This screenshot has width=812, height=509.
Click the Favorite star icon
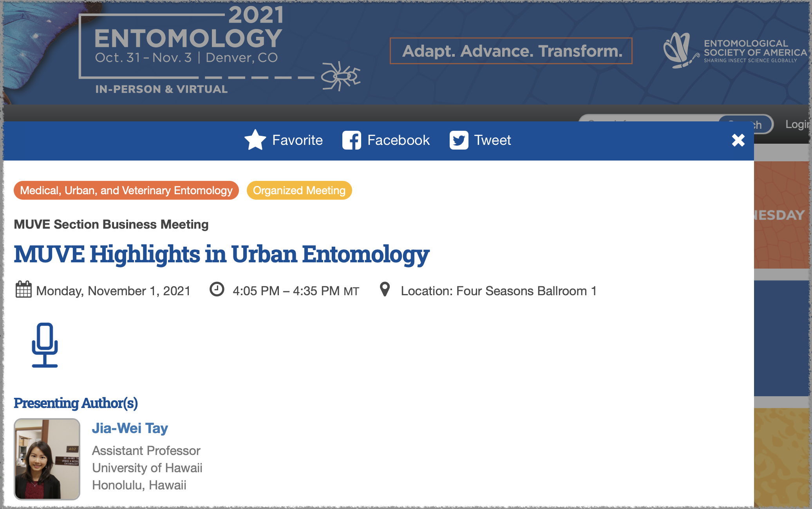255,140
